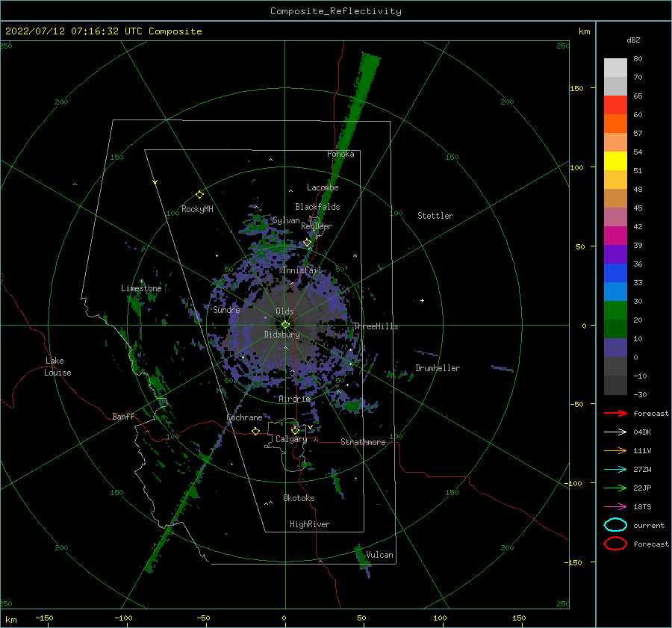Click the Ponoka label
The image size is (672, 628).
click(340, 154)
